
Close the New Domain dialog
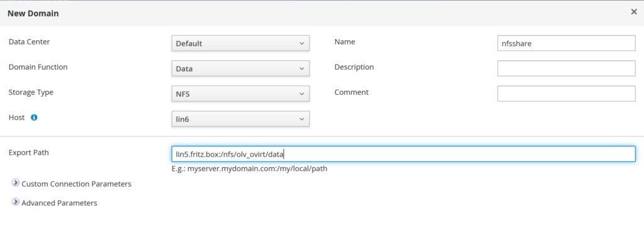pyautogui.click(x=634, y=13)
